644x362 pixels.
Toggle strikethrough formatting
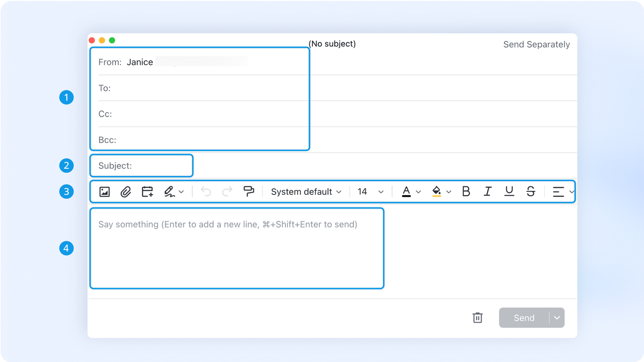[531, 191]
